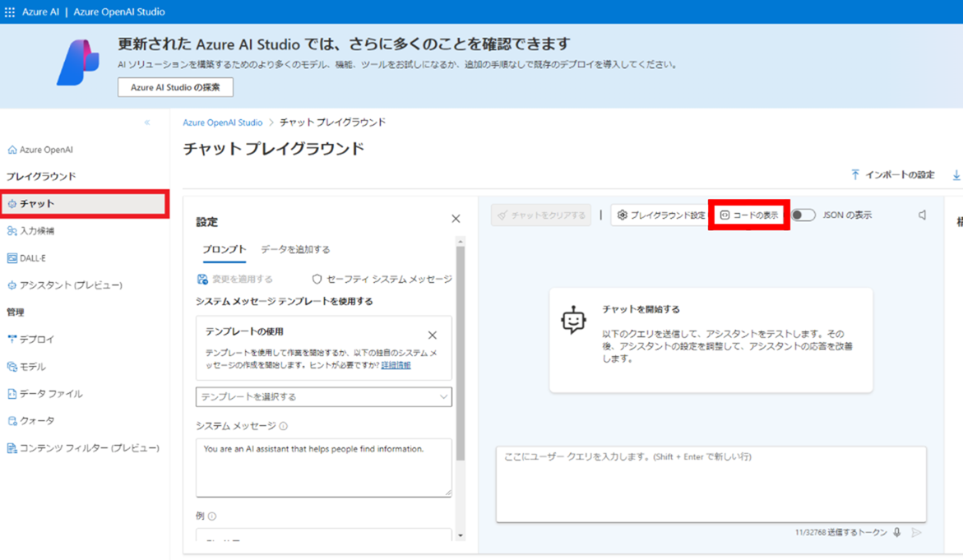Image resolution: width=963 pixels, height=560 pixels.
Task: Click the microphone icon below chat input
Action: 897,532
